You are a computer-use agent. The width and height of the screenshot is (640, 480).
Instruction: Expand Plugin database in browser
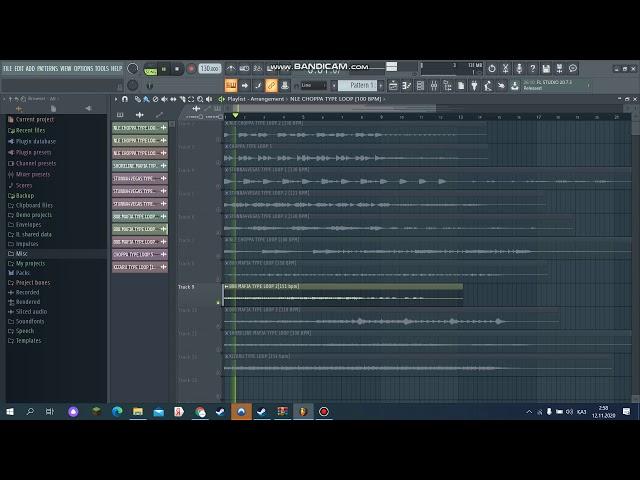[x=32, y=142]
